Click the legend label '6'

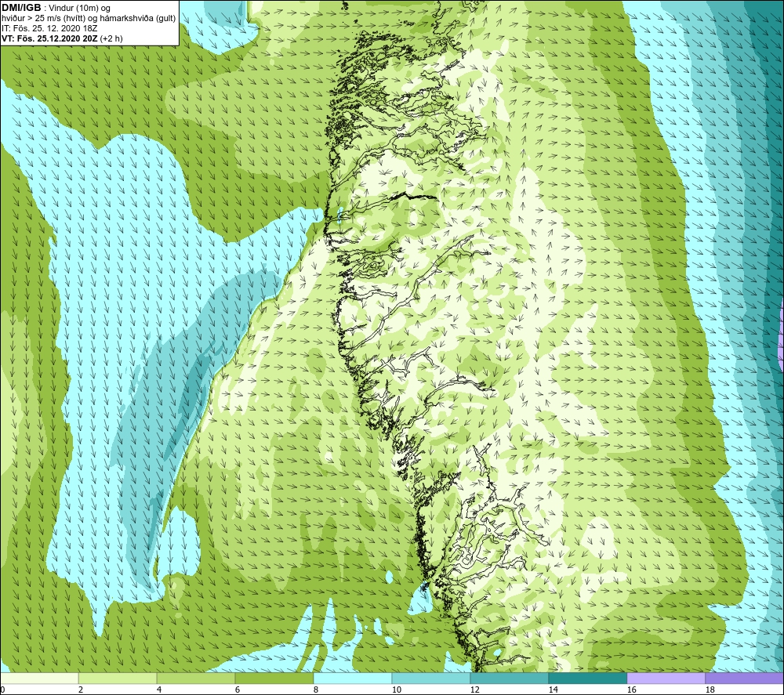[238, 690]
